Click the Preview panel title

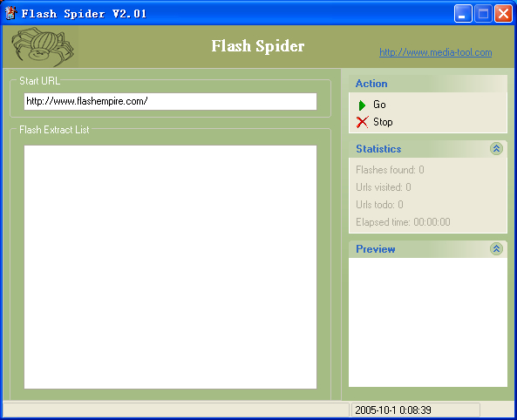(x=376, y=249)
